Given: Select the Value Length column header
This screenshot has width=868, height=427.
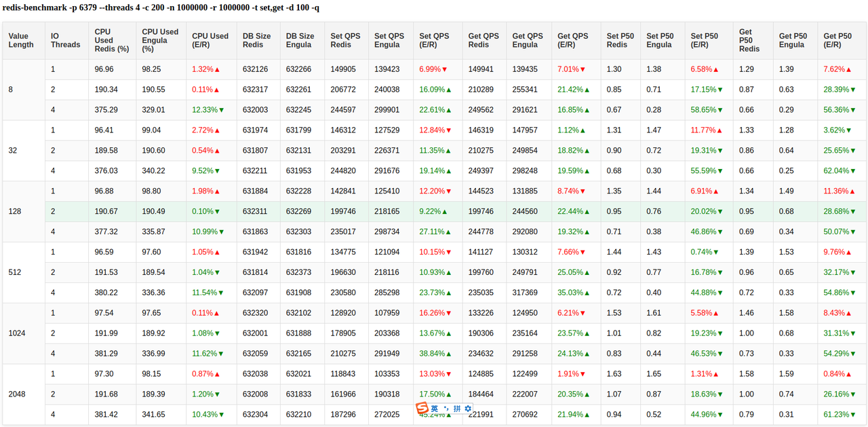Looking at the screenshot, I should click(x=21, y=41).
